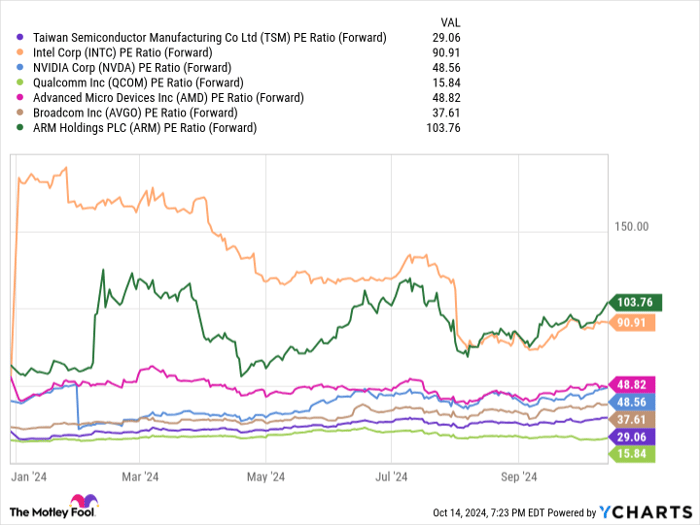Click the legend value 103.76
The width and height of the screenshot is (700, 525).
(x=443, y=128)
